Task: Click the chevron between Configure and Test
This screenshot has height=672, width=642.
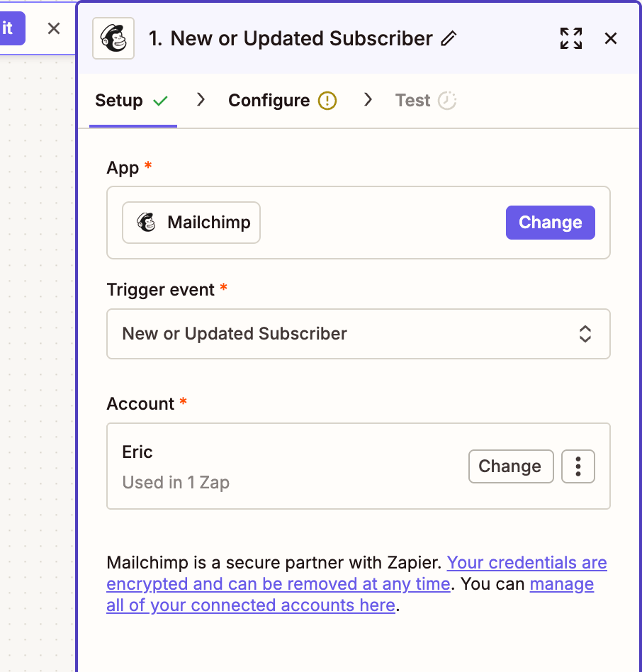Action: 368,101
